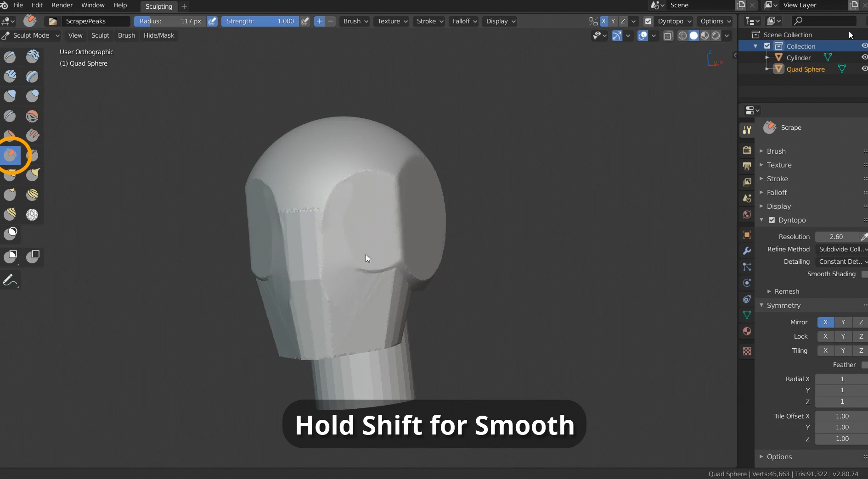The width and height of the screenshot is (868, 479).
Task: Open the Detailing dropdown
Action: click(x=841, y=262)
